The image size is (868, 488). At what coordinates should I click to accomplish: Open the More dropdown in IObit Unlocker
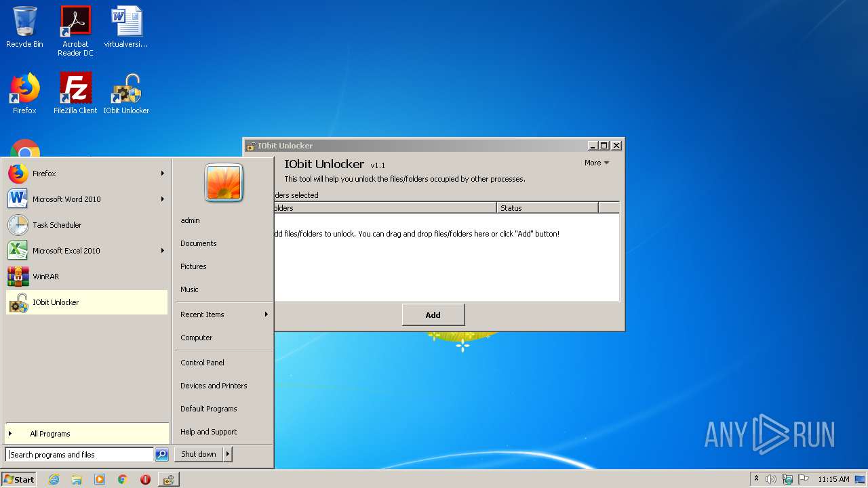597,163
